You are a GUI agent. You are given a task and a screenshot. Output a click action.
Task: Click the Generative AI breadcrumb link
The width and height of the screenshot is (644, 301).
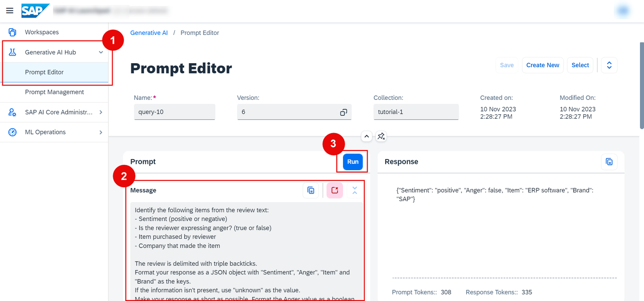coord(149,33)
